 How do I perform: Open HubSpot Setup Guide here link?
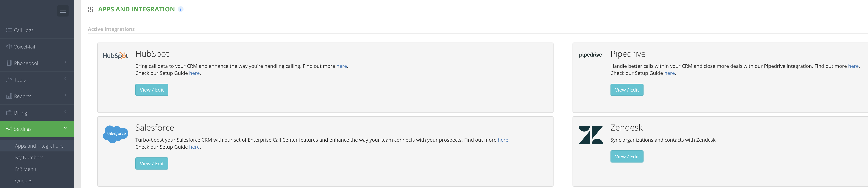click(194, 73)
